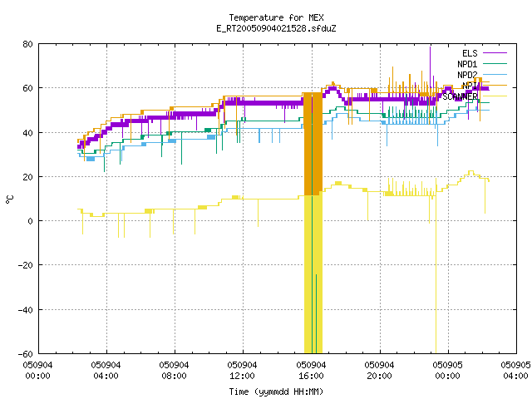
Task: Click the y-axis tick label 0
Action: [30, 221]
